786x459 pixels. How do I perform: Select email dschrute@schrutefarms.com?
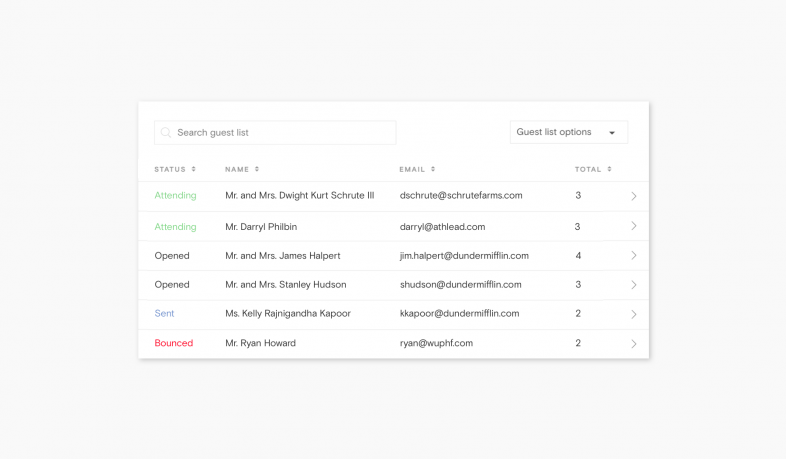[x=461, y=195]
